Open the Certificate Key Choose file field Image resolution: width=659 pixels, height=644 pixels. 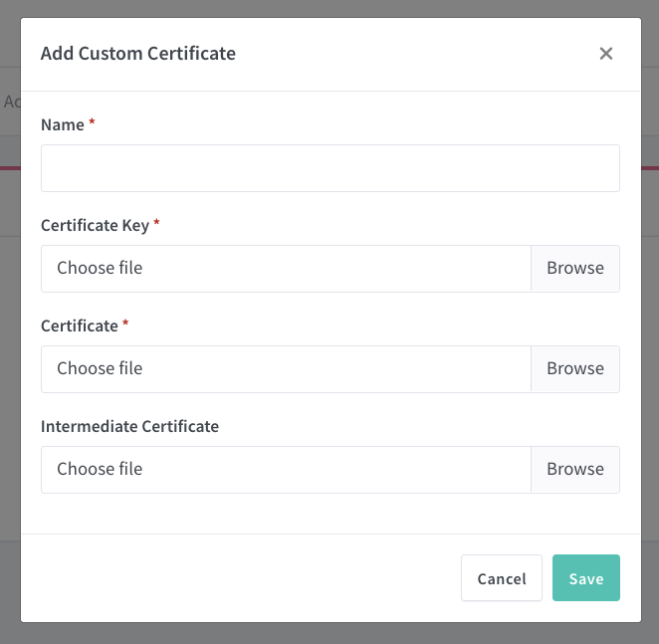coord(286,269)
